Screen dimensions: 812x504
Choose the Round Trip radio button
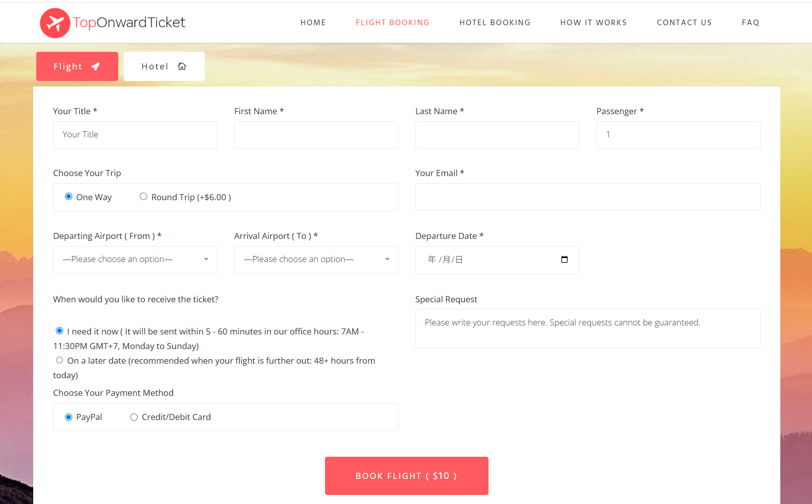tap(143, 197)
